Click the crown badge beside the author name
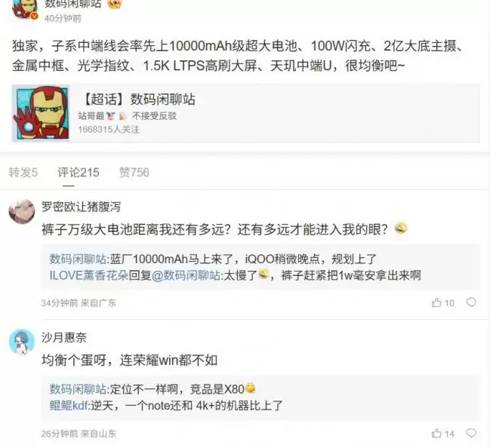This screenshot has width=490, height=448. click(114, 4)
